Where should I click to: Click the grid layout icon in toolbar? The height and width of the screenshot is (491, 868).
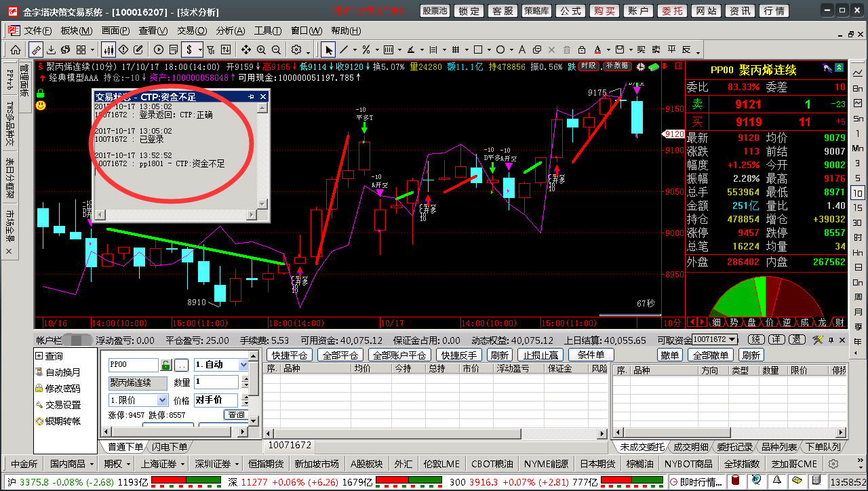click(81, 50)
